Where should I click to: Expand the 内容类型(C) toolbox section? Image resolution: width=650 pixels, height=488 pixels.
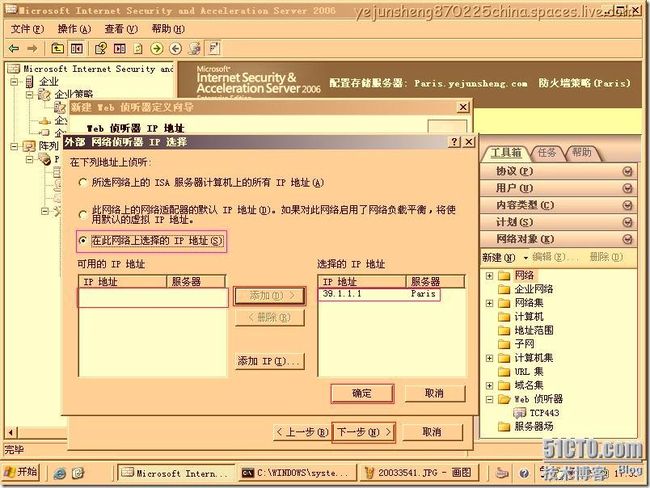628,205
